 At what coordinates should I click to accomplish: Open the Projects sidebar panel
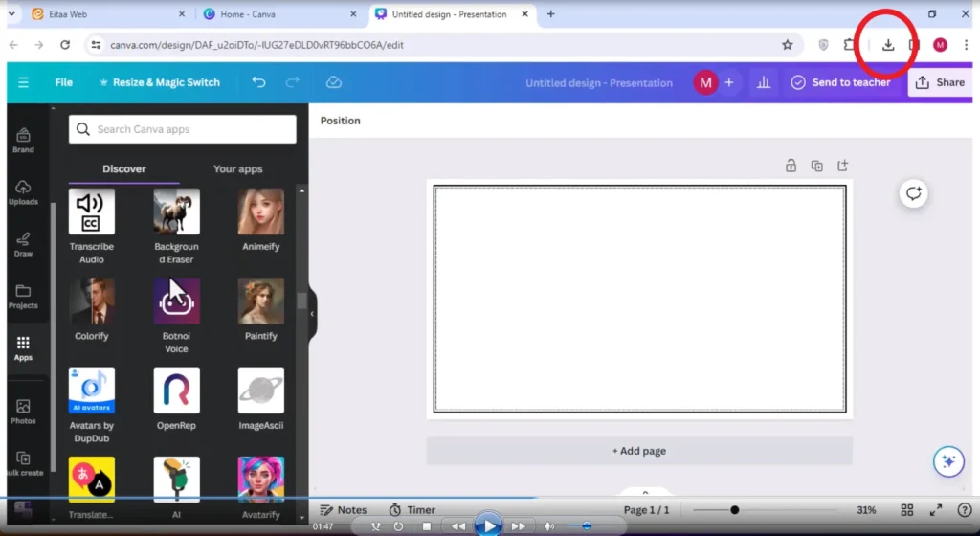pos(23,296)
